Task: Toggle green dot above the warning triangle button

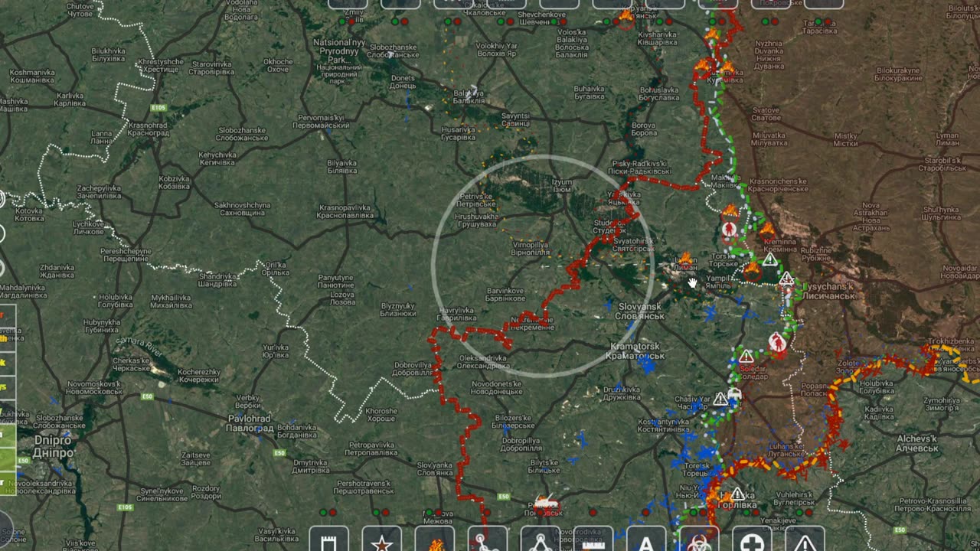Action: [x=799, y=512]
